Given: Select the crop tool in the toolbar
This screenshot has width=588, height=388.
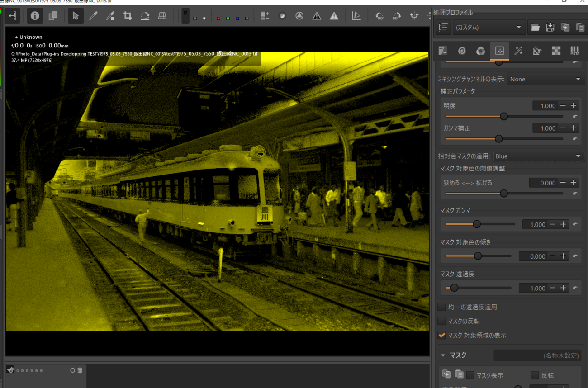Looking at the screenshot, I should coord(128,16).
